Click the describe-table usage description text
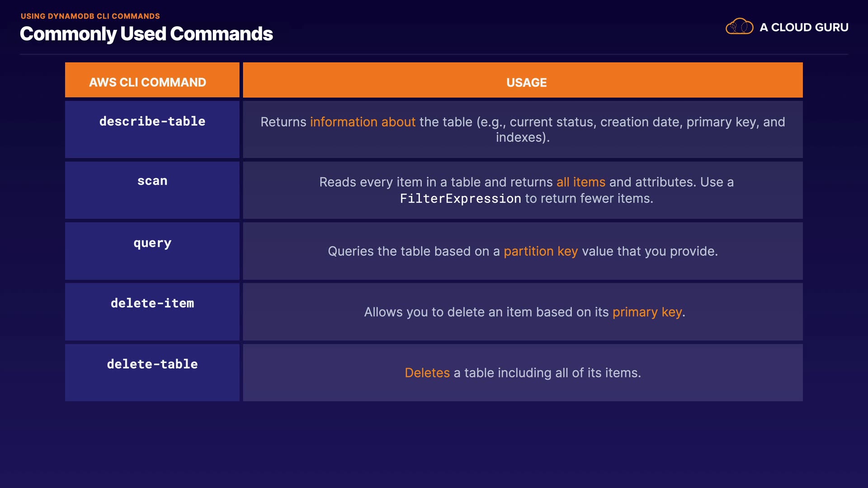The height and width of the screenshot is (488, 868). click(523, 130)
